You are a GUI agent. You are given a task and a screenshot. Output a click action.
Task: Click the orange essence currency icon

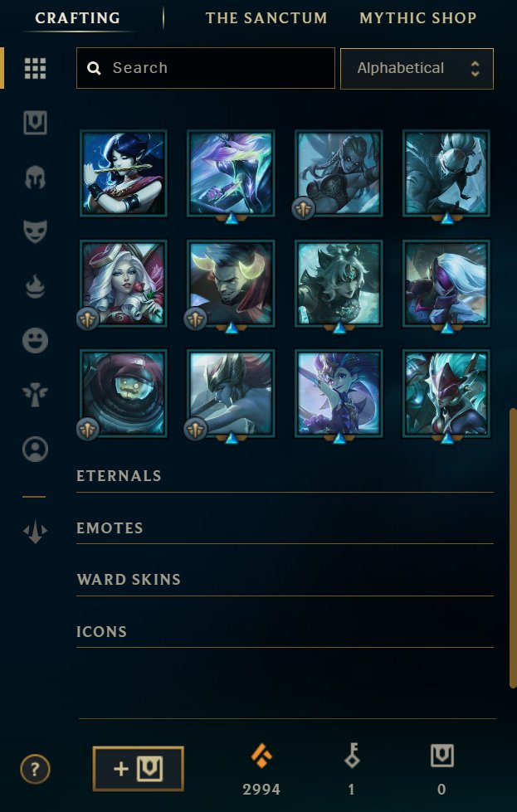(261, 755)
